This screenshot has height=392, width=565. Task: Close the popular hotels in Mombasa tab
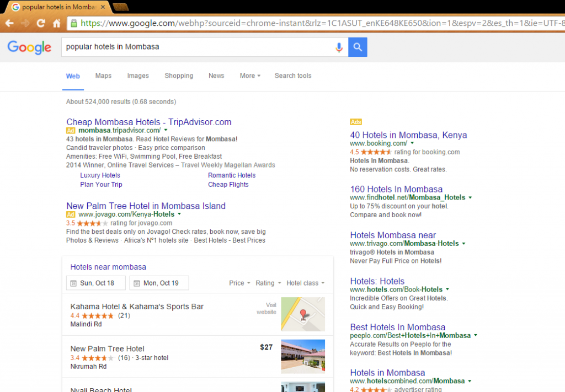(x=103, y=7)
